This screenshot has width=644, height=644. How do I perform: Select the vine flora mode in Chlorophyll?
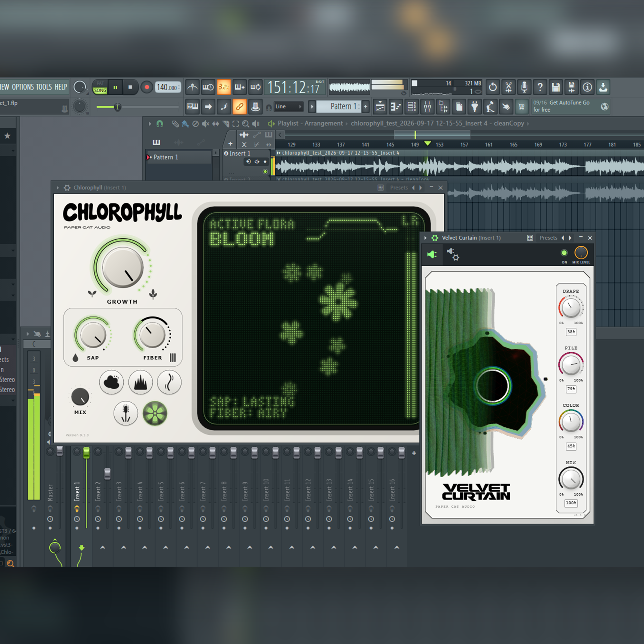click(169, 382)
